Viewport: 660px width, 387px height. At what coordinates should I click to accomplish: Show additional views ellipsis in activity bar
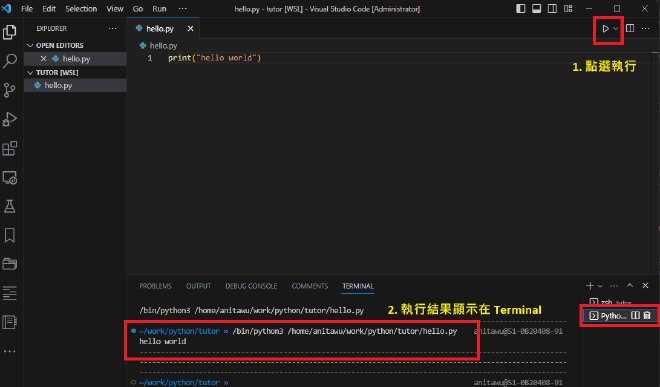point(10,351)
